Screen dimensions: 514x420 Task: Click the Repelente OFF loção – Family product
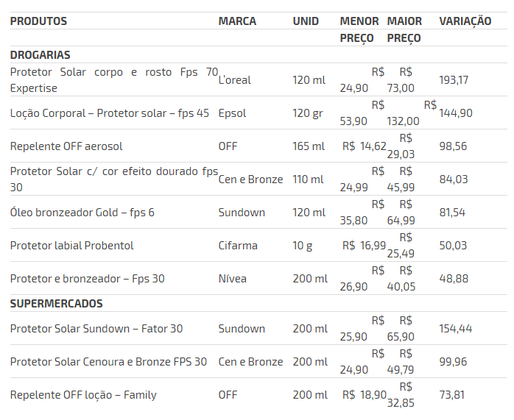point(83,395)
